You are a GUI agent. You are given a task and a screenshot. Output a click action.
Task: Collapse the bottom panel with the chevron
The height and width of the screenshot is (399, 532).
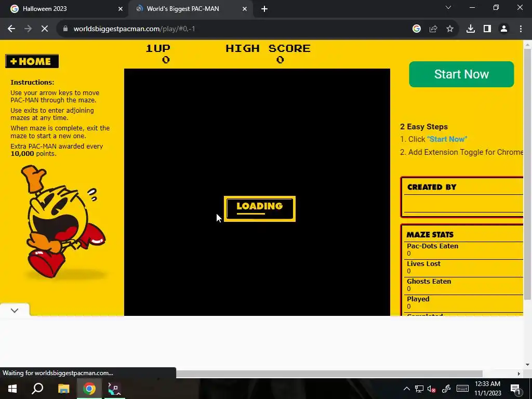pyautogui.click(x=15, y=311)
